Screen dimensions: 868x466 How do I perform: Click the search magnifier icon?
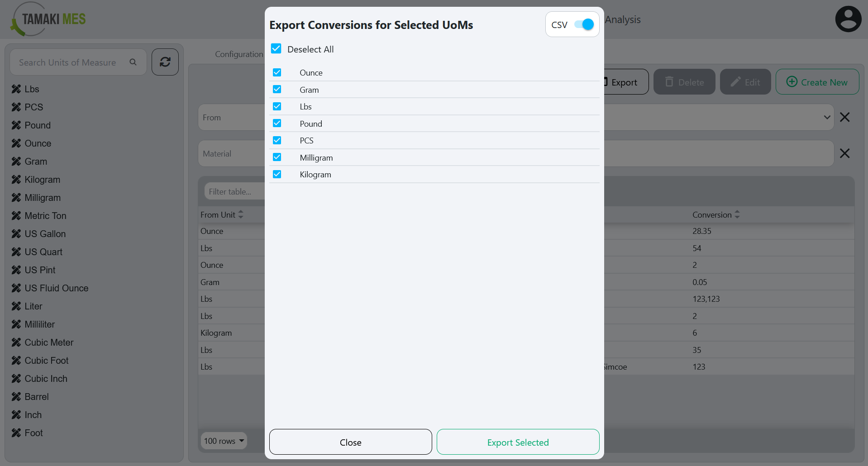(133, 62)
